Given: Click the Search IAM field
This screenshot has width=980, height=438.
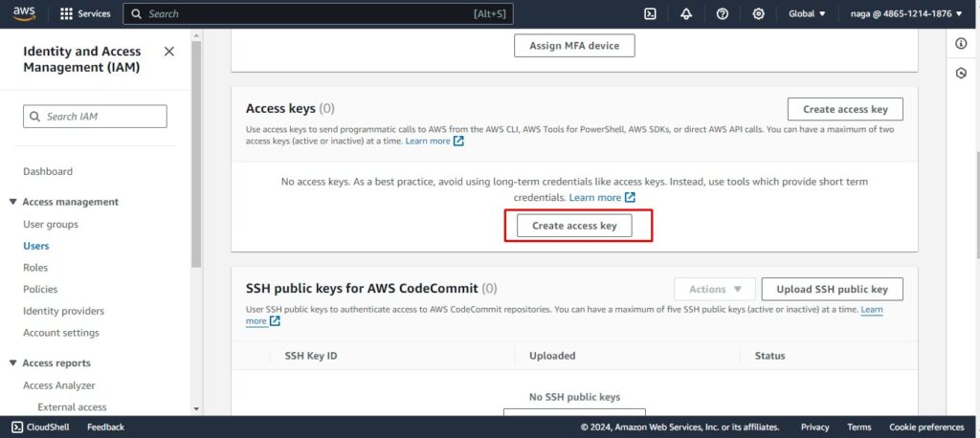Looking at the screenshot, I should (95, 117).
